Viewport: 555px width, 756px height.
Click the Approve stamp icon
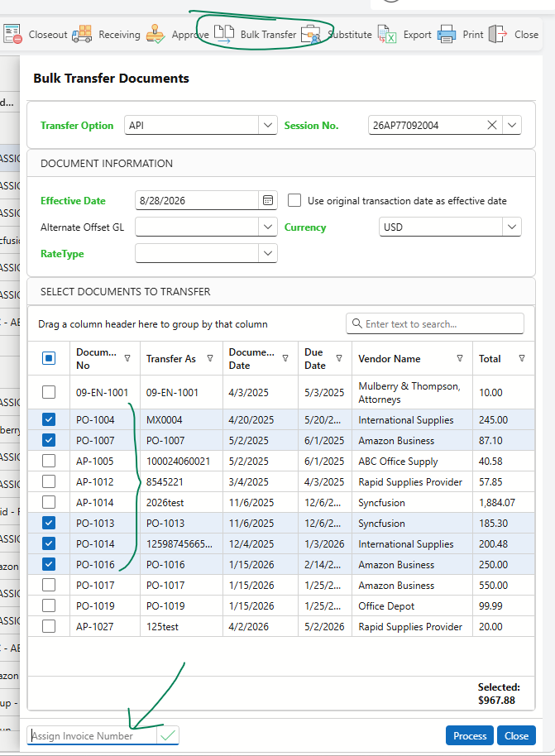coord(155,34)
